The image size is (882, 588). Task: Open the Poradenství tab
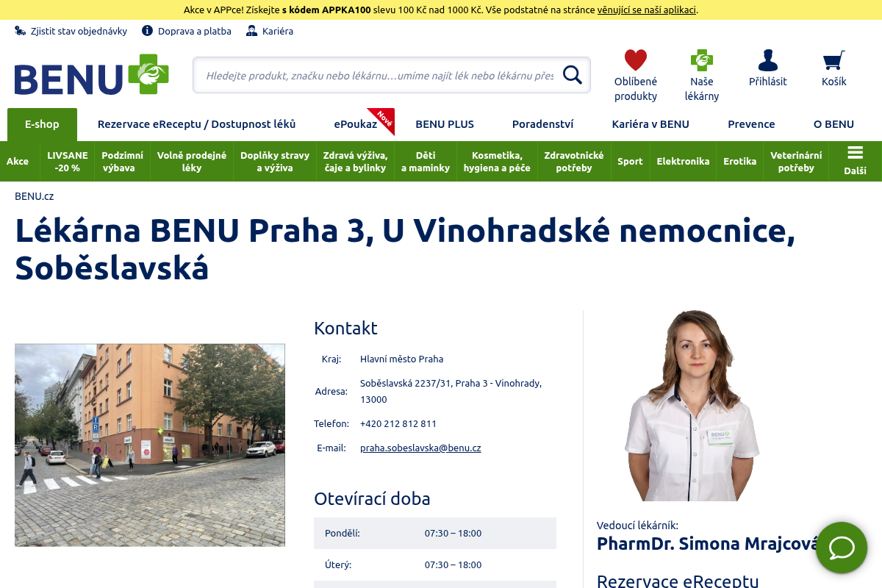[543, 124]
